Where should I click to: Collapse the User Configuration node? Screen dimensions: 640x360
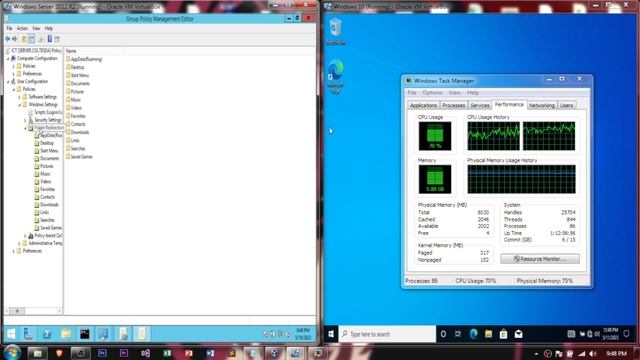pos(8,82)
